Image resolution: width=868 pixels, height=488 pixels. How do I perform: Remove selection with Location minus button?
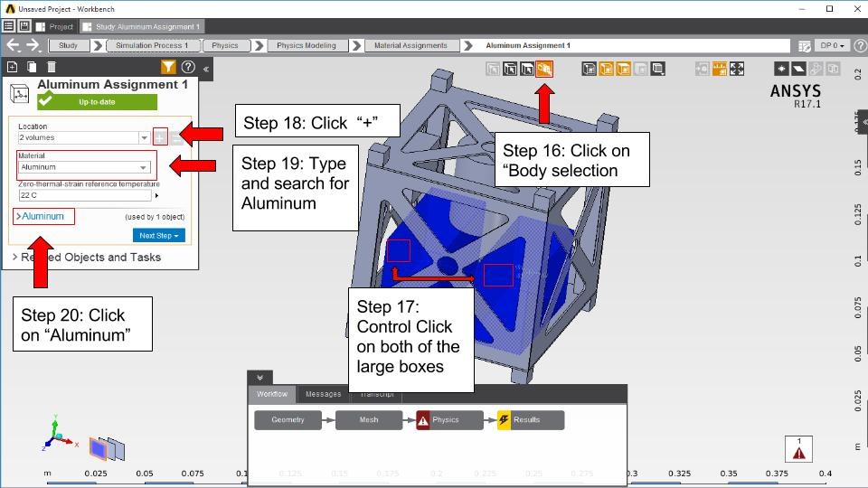(176, 137)
